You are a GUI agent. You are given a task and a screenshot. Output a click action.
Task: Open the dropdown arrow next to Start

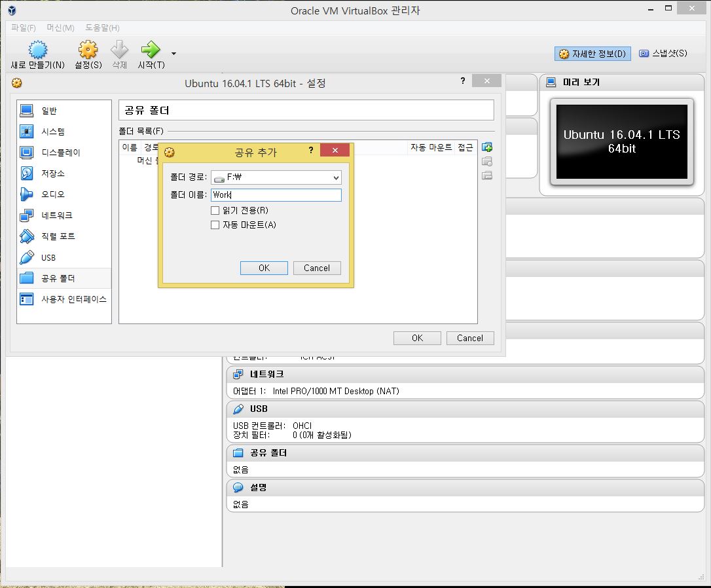[x=173, y=53]
